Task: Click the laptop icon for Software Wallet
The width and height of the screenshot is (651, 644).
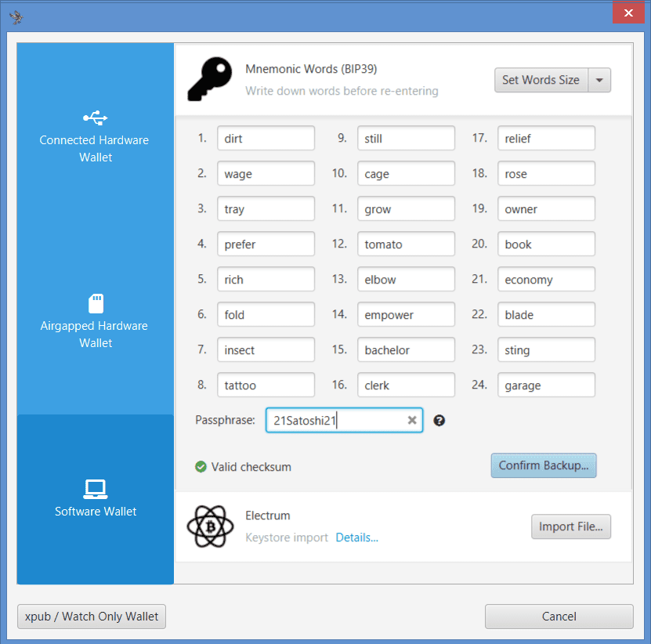Action: (x=96, y=489)
